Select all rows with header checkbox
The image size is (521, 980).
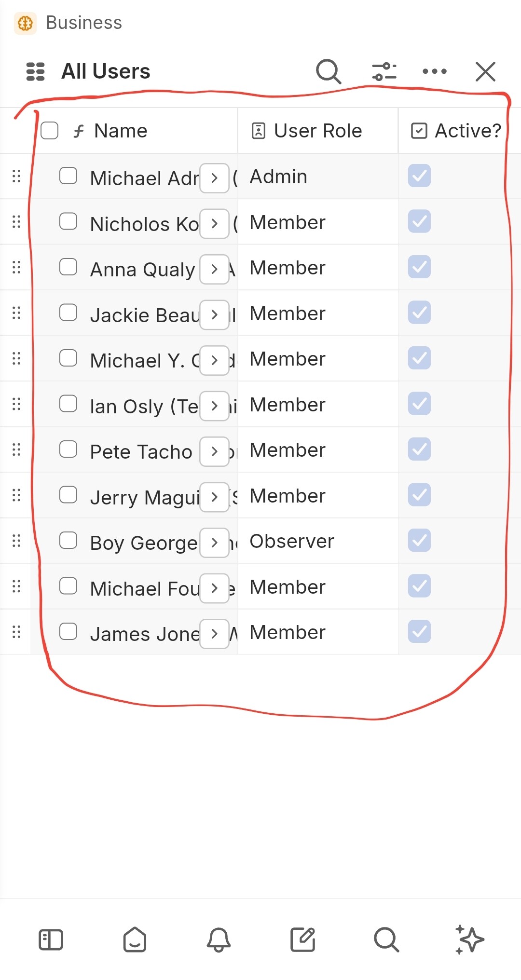[50, 131]
